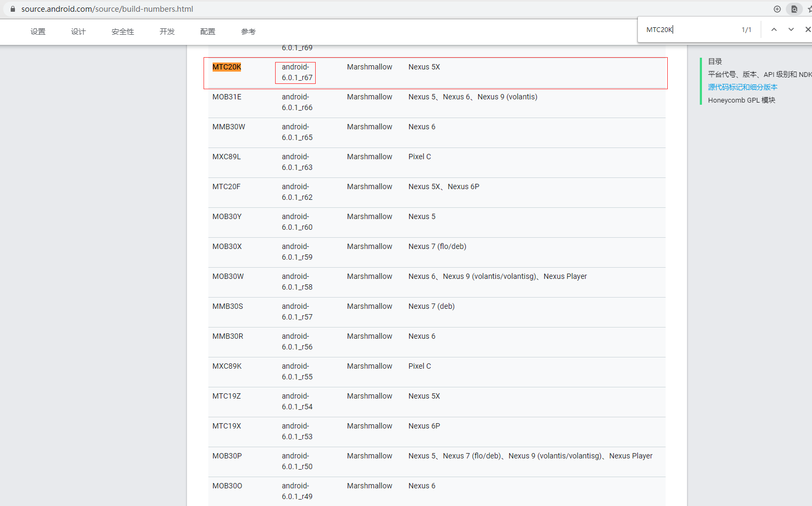Click the MOB30P build cell
Screen dimensions: 812x506
pyautogui.click(x=227, y=456)
